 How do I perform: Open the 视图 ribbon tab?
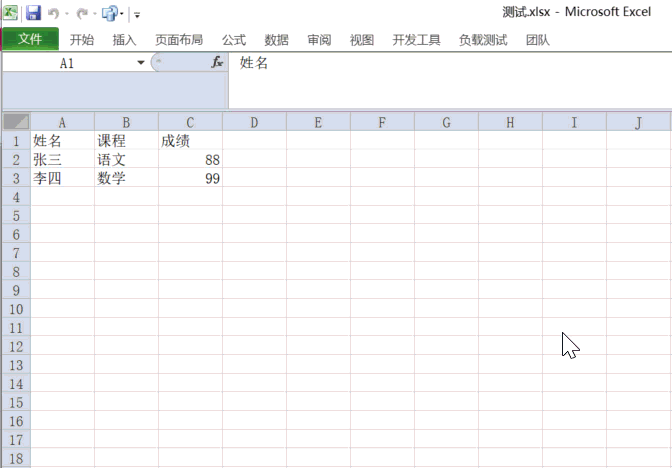pos(362,40)
